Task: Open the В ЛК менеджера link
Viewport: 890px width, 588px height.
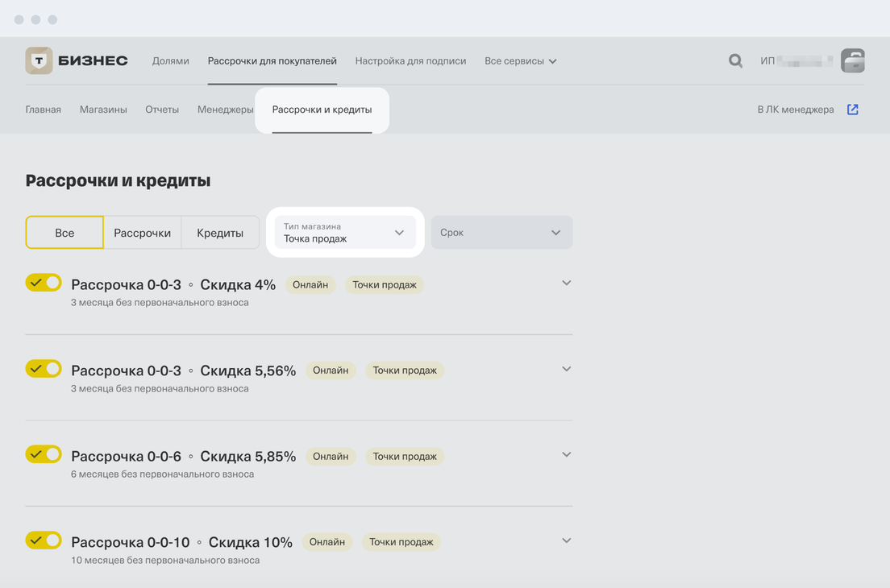Action: pos(796,110)
